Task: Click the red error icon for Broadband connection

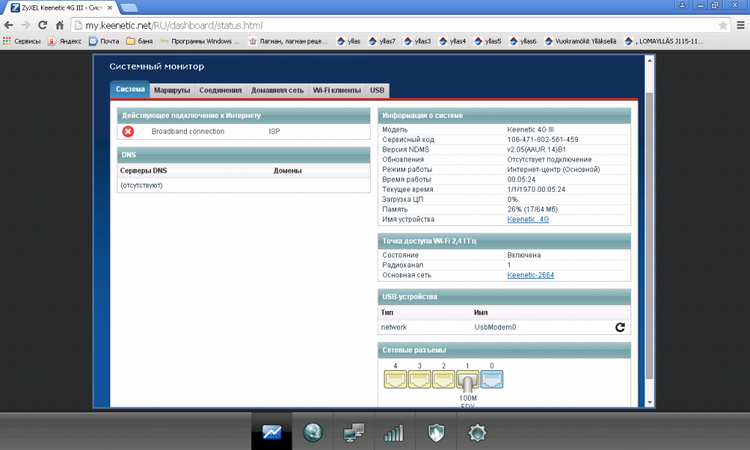Action: (128, 132)
